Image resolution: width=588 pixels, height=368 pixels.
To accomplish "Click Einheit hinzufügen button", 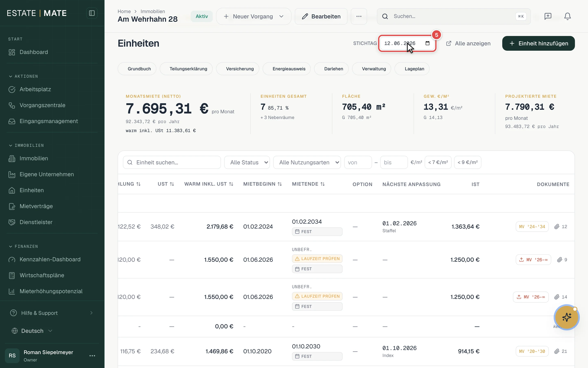I will (538, 43).
